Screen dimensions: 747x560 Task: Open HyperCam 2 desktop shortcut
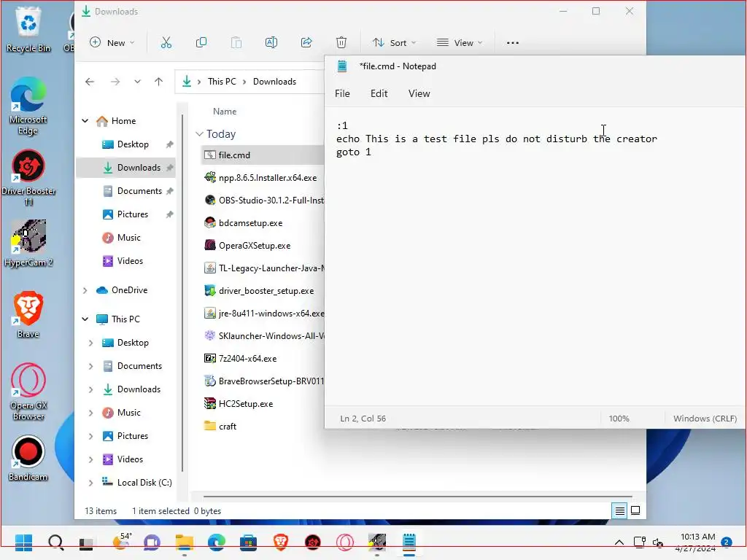28,243
